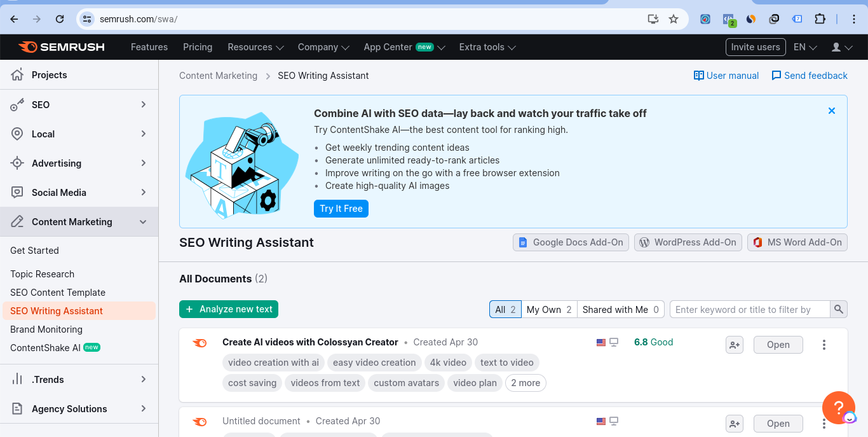The width and height of the screenshot is (868, 437).
Task: Select the All documents filter tab
Action: coord(505,310)
